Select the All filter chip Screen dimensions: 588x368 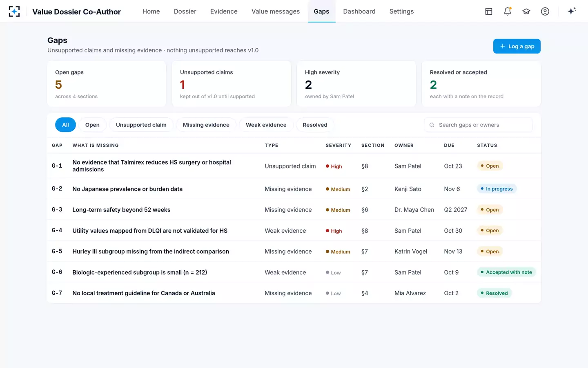click(x=65, y=125)
